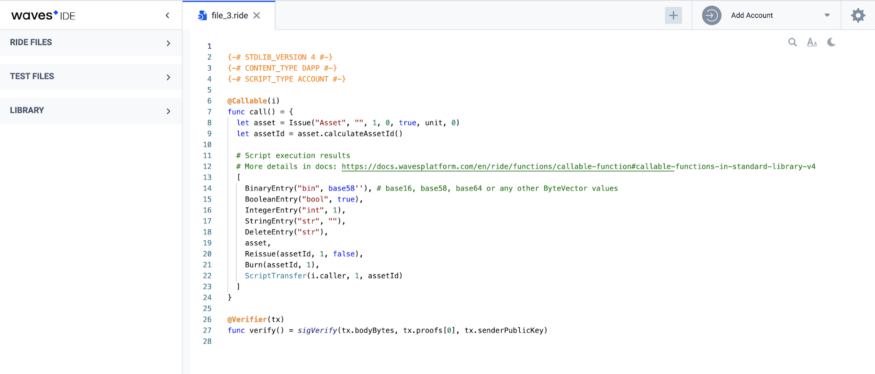Click the IntegerEntry("int", 1) line
875x374 pixels.
(x=295, y=210)
